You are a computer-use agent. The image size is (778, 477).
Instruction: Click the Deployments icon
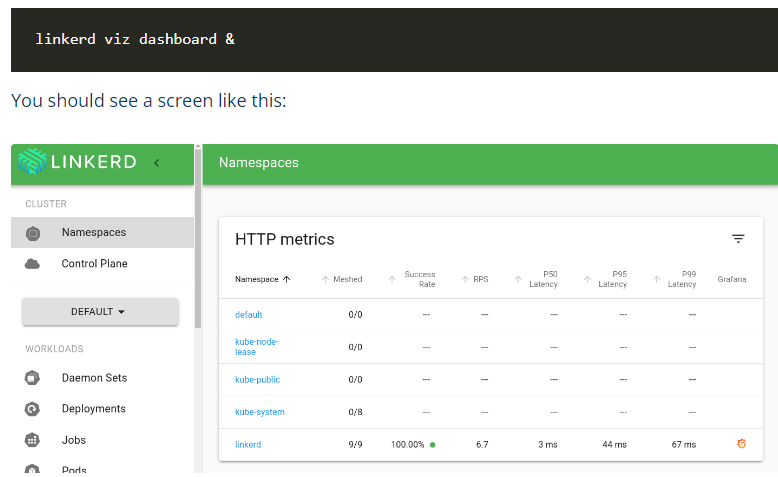33,409
